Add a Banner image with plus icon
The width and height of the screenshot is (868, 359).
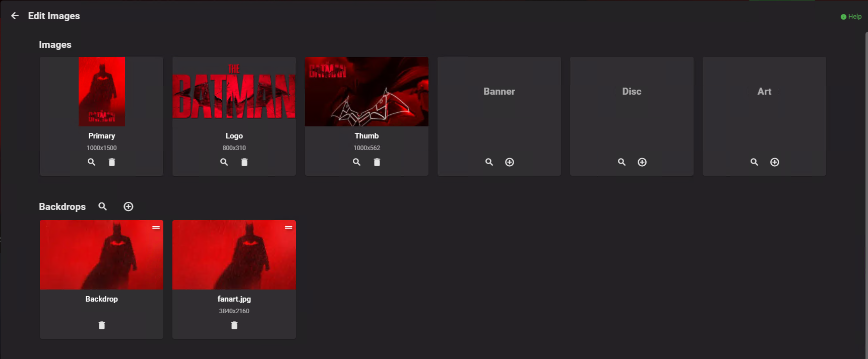pyautogui.click(x=510, y=162)
